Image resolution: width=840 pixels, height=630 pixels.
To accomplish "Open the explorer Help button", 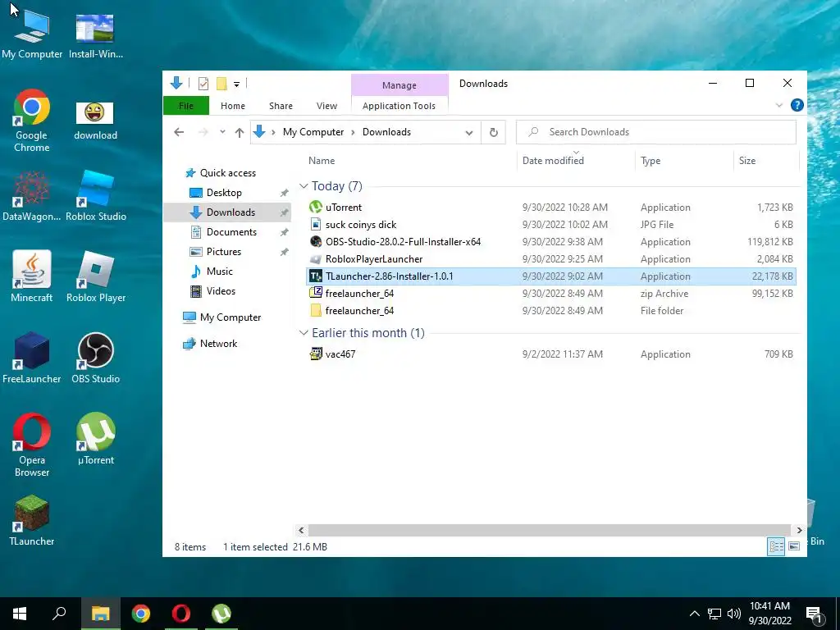I will (x=797, y=105).
